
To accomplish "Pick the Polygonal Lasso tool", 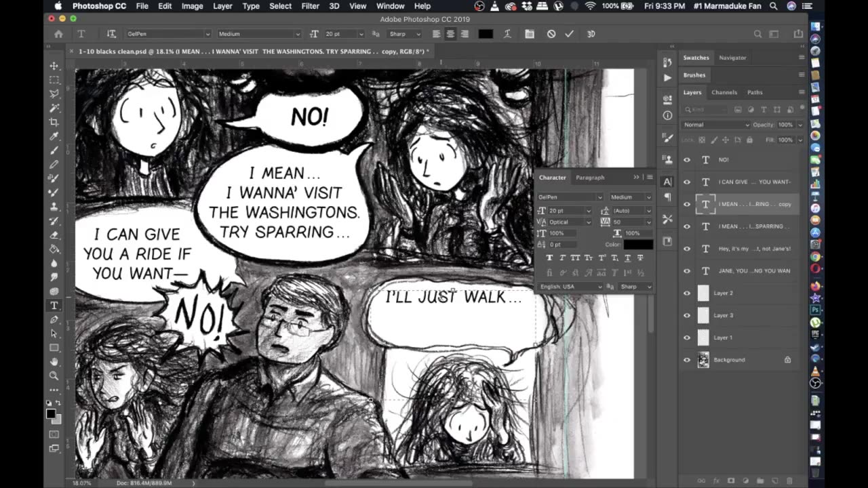I will point(54,94).
